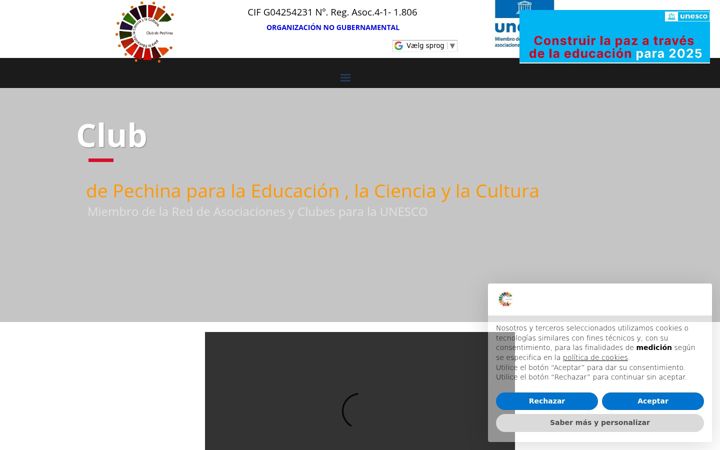720x450 pixels.
Task: Click Rechazar to reject cookies
Action: pos(546,401)
